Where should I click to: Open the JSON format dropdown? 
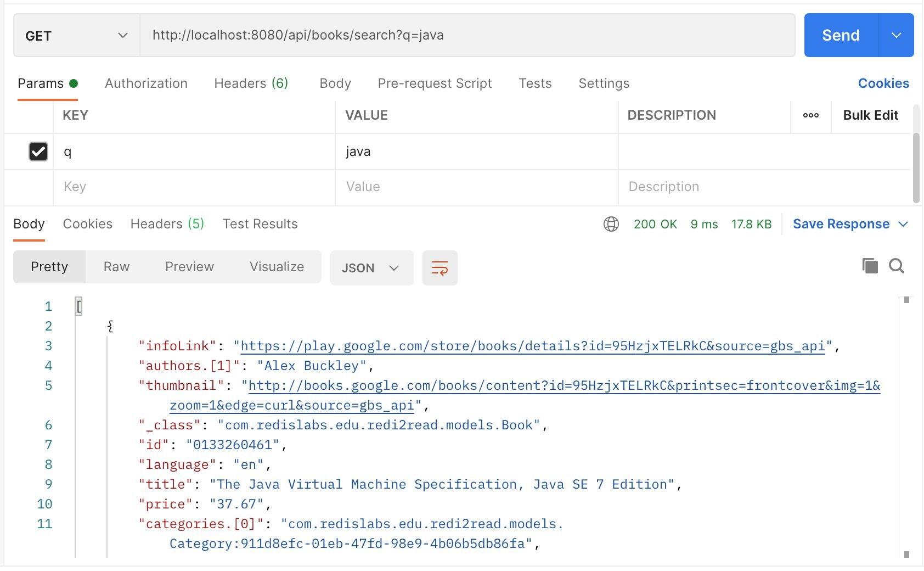point(371,268)
